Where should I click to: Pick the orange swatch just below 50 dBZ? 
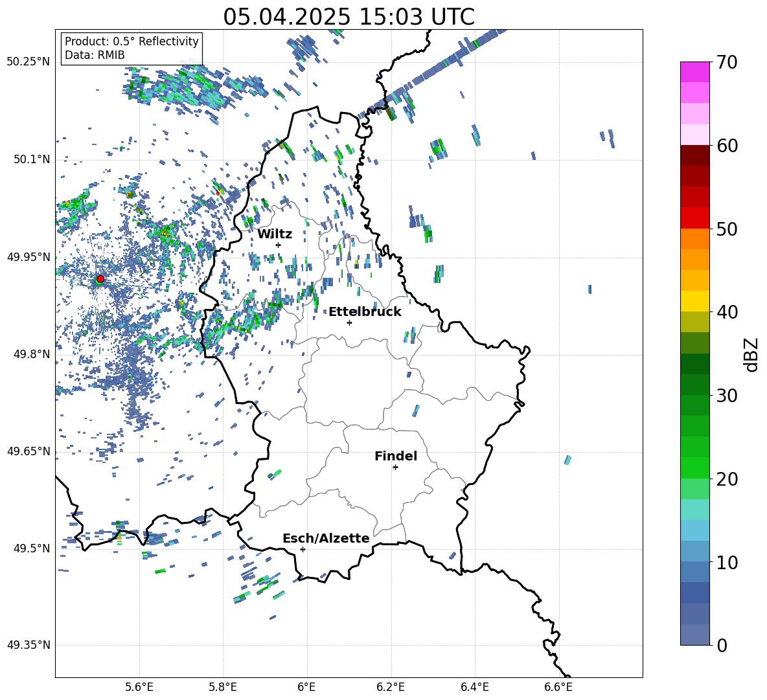tap(695, 239)
